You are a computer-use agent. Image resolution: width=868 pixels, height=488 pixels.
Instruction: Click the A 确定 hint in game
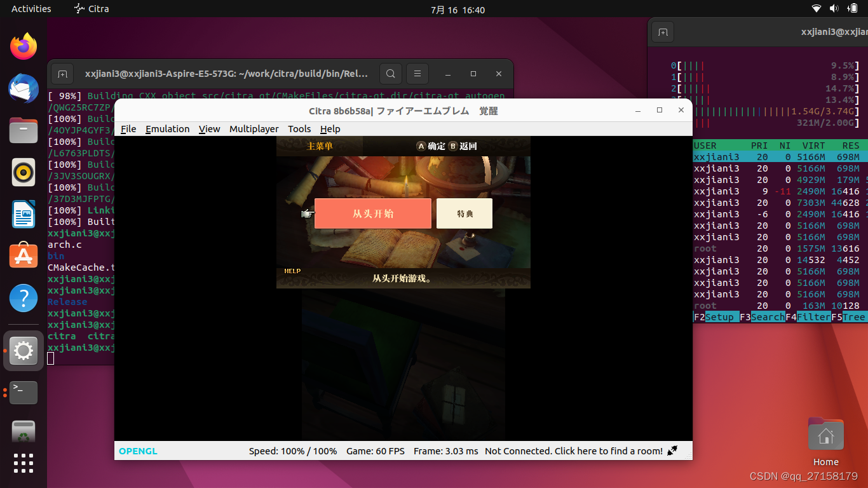(431, 146)
